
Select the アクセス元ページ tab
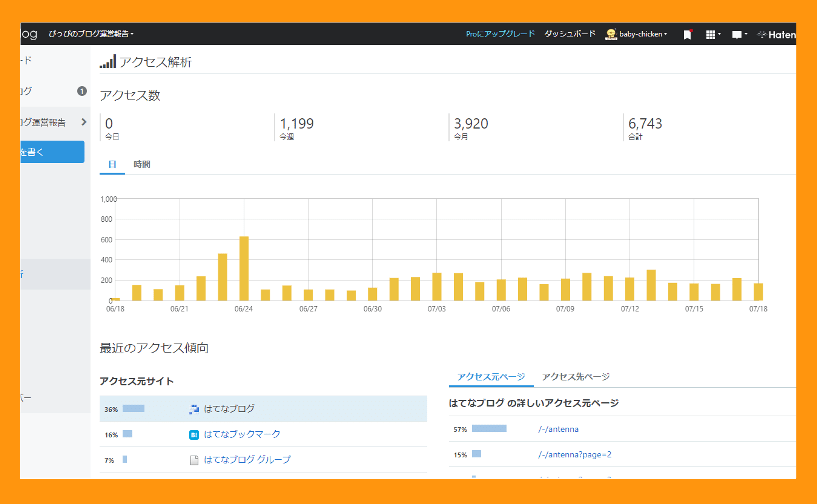tap(491, 376)
